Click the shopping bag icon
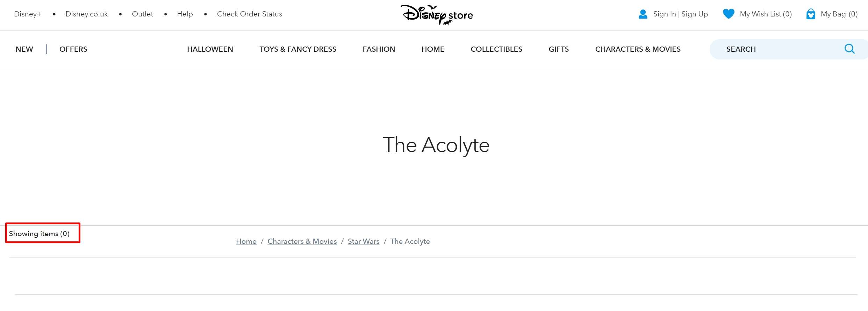This screenshot has width=868, height=311. click(x=811, y=14)
